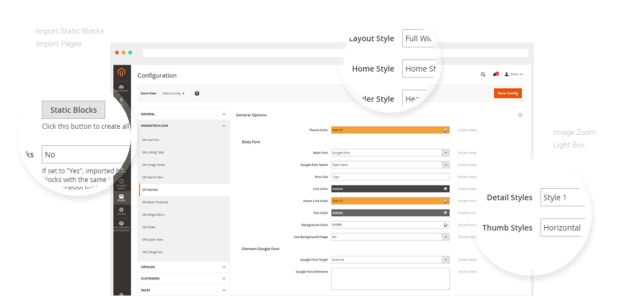Click the search magnifier icon
The width and height of the screenshot is (644, 296).
[483, 74]
